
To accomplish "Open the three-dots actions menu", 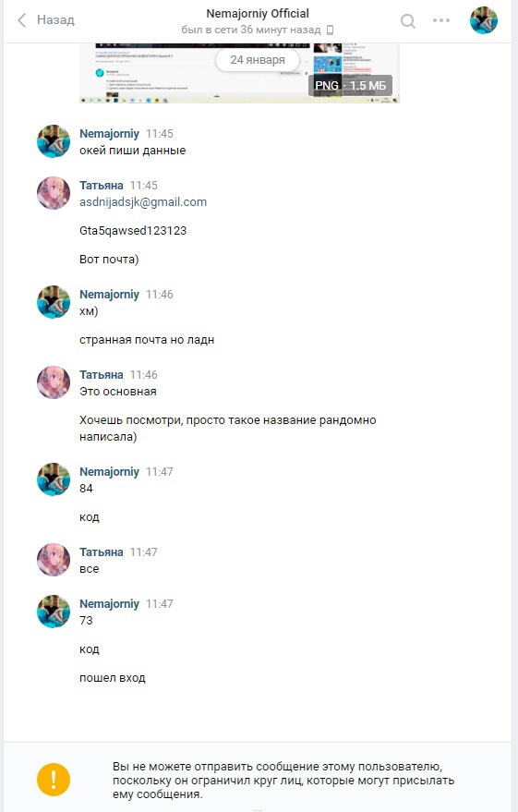I will (440, 20).
